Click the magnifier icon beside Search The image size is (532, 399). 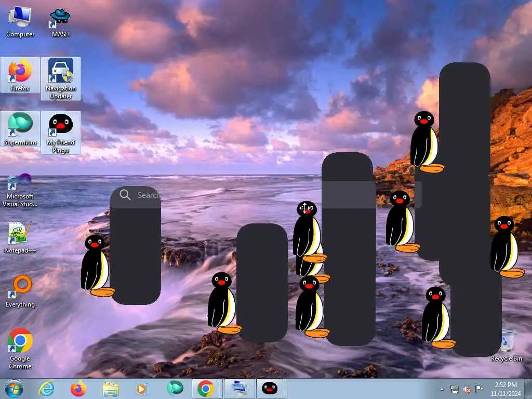(125, 195)
